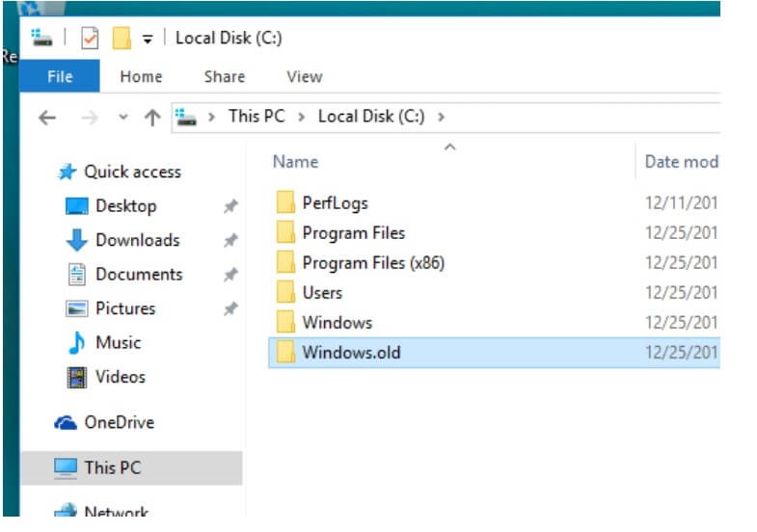
Task: Click This PC in the address bar
Action: point(257,117)
